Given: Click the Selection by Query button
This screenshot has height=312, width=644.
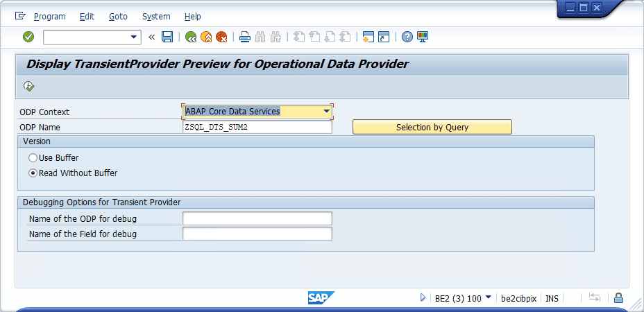Looking at the screenshot, I should (432, 128).
